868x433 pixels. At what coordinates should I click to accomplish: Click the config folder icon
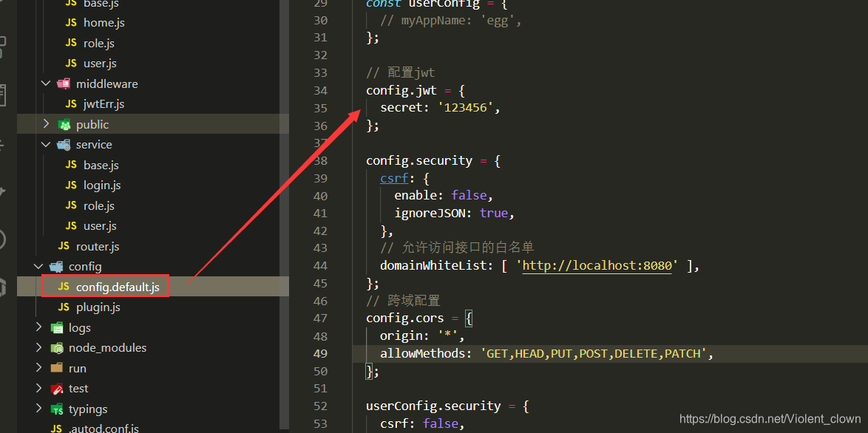pos(55,266)
